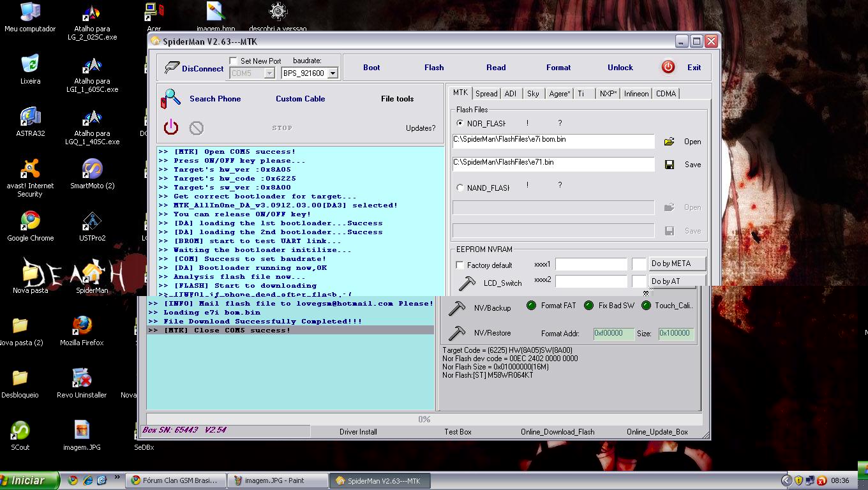Click the grey prohibited circle icon
The height and width of the screenshot is (490, 868).
click(x=197, y=128)
